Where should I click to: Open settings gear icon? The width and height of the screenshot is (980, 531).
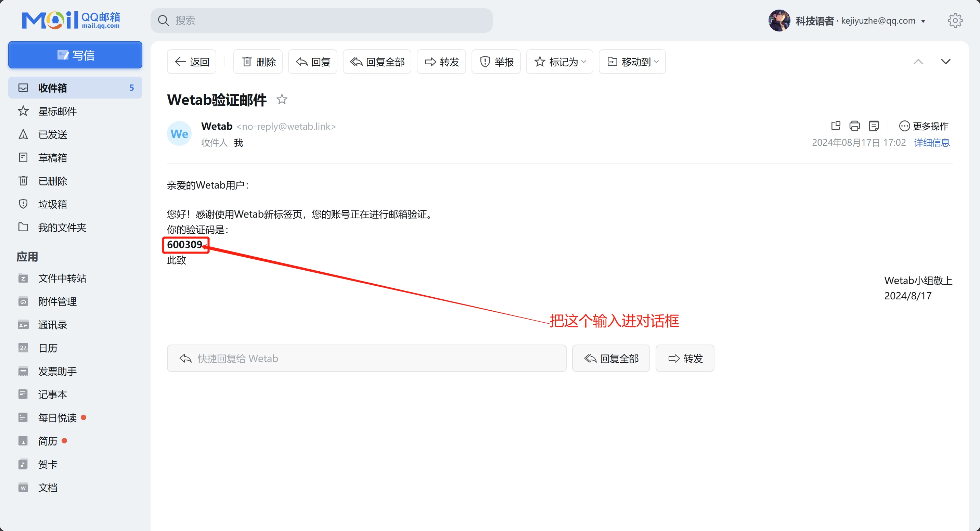tap(955, 21)
